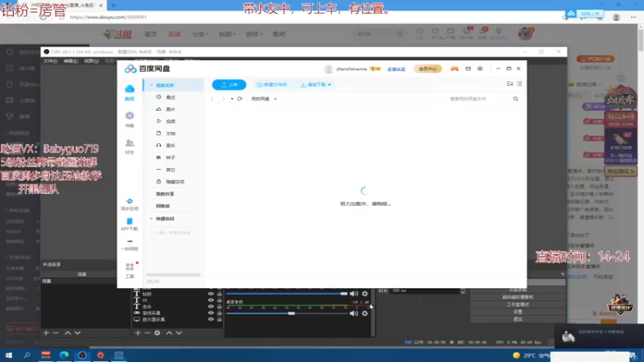Collapse the 我的文件 tree section
644x362 pixels.
coord(151,85)
